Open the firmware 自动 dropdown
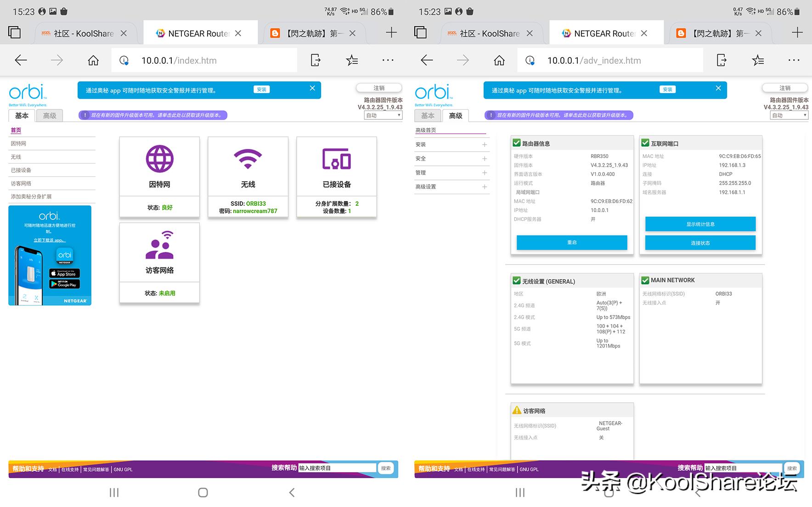The width and height of the screenshot is (812, 507). pos(382,115)
